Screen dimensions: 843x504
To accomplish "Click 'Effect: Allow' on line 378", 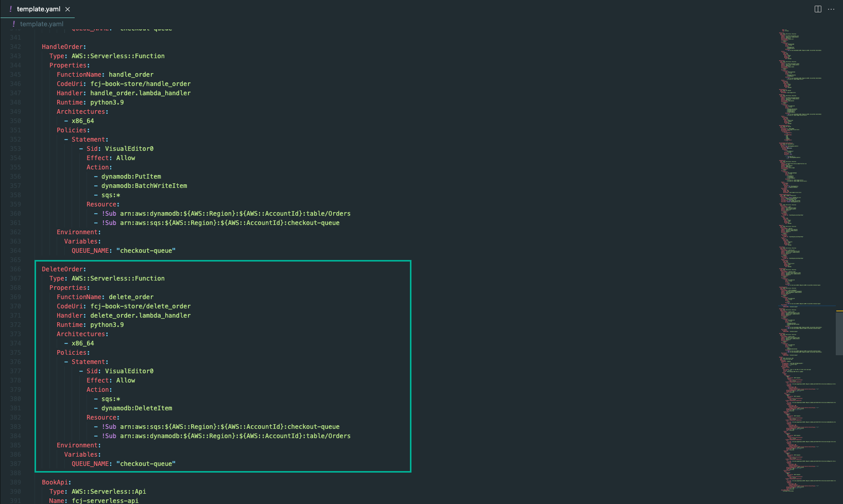I will (x=111, y=380).
